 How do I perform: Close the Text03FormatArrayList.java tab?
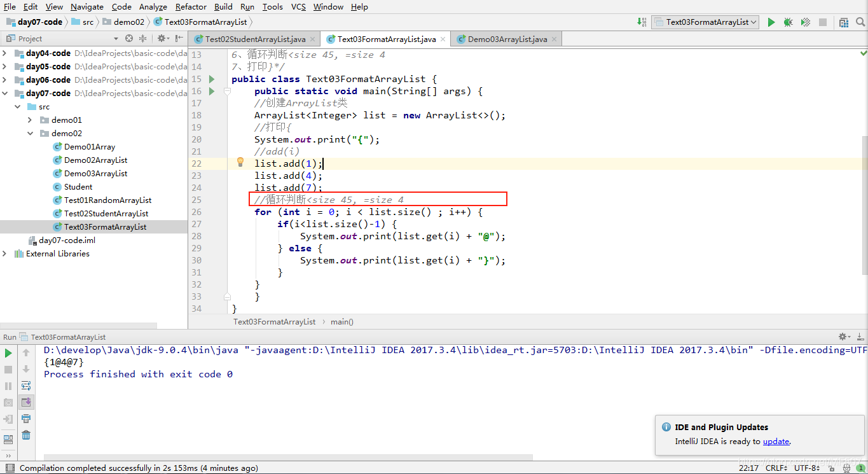coord(443,39)
